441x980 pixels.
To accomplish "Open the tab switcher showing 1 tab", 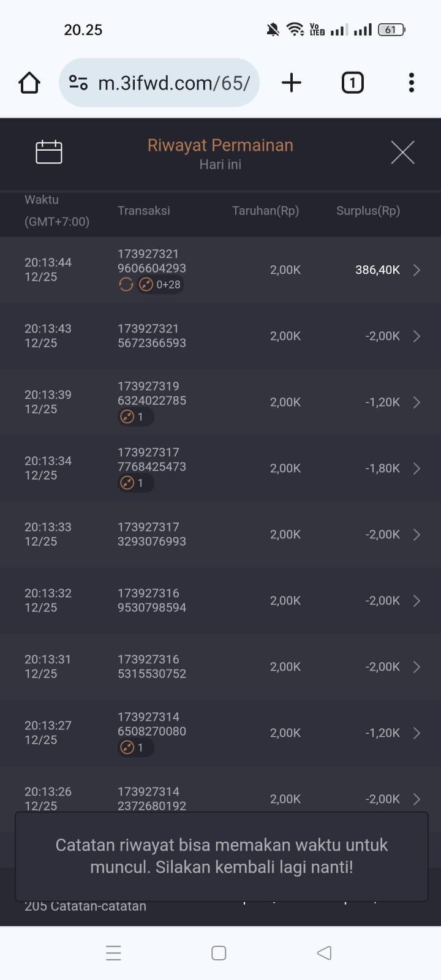I will point(352,83).
